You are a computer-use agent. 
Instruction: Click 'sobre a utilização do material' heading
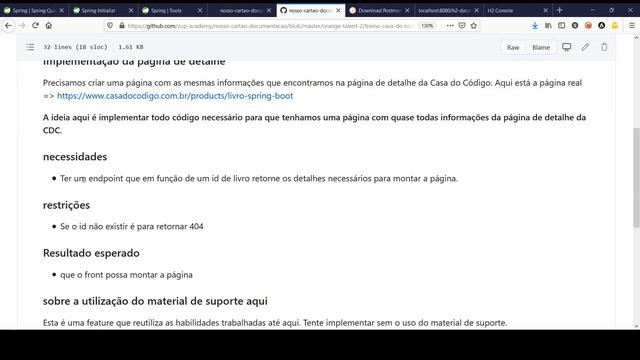point(155,301)
